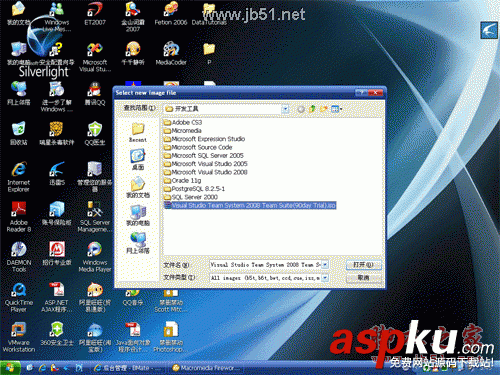Expand the 文件类型 file type dropdown

325,278
